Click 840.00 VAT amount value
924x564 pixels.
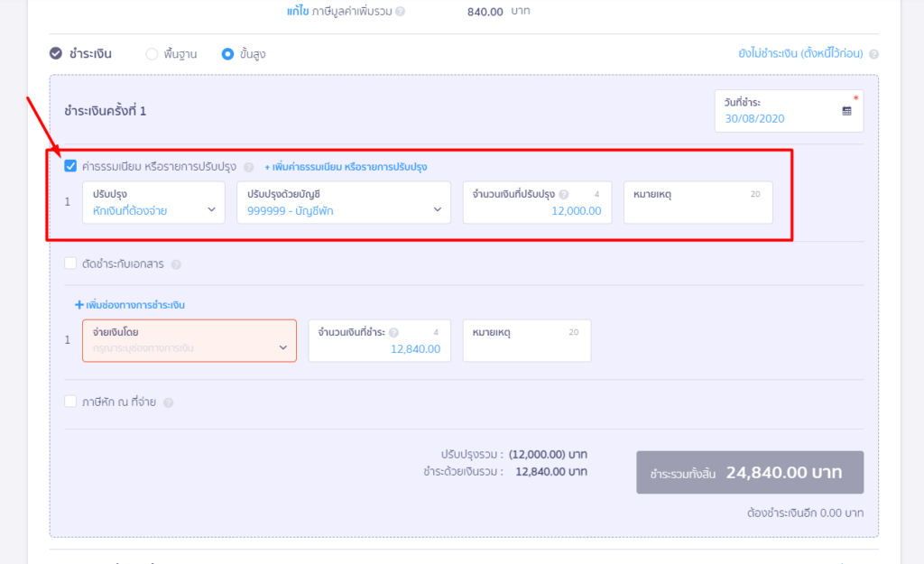click(x=485, y=12)
